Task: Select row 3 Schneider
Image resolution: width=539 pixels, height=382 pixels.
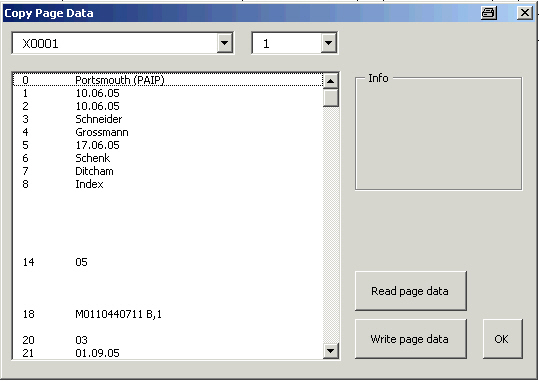Action: 168,119
